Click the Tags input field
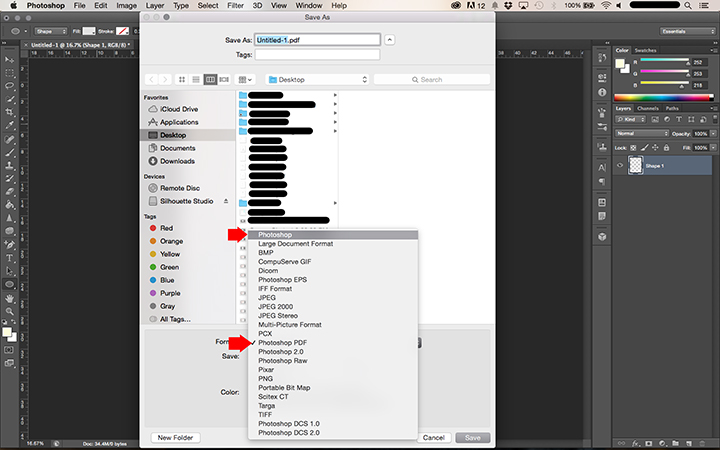Image resolution: width=720 pixels, height=450 pixels. pyautogui.click(x=317, y=55)
